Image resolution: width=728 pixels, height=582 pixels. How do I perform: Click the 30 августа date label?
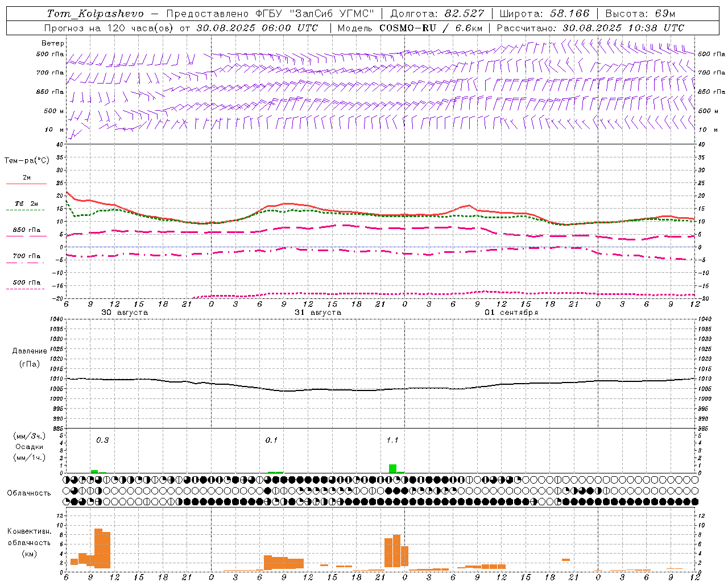pyautogui.click(x=125, y=313)
